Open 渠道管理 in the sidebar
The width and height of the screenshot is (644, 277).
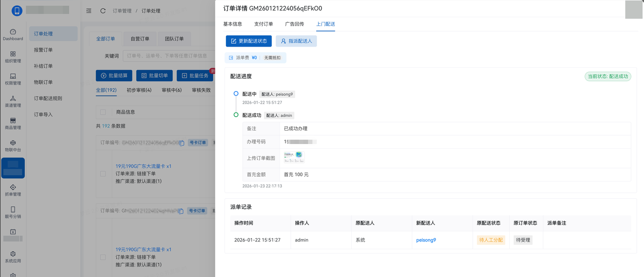(x=13, y=101)
